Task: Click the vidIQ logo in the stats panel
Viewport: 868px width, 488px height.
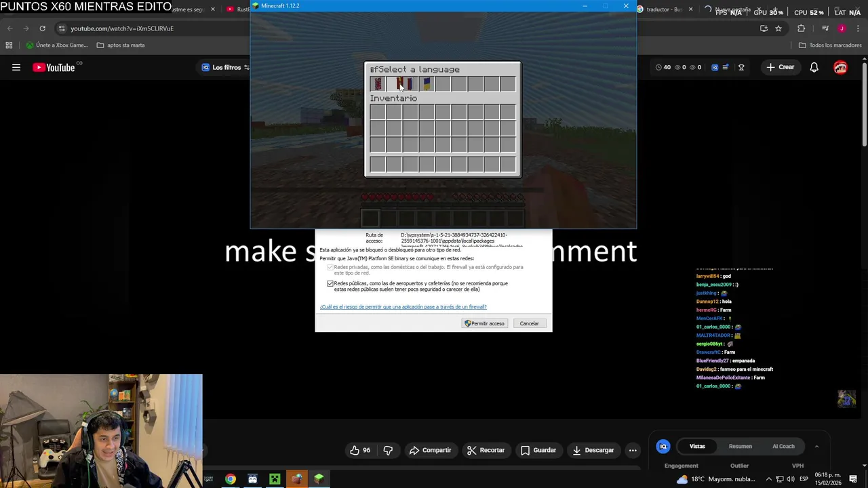Action: 663,446
